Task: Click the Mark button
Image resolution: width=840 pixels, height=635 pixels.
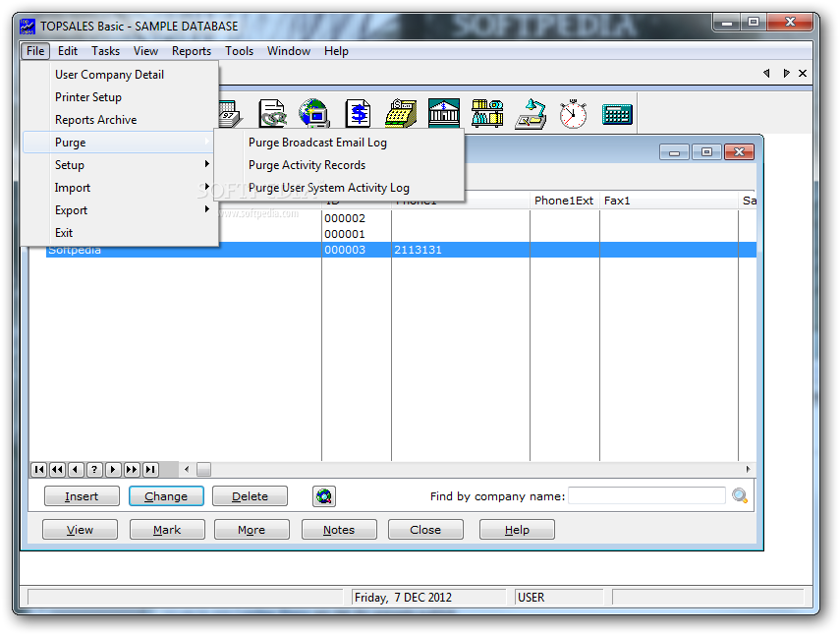Action: [167, 530]
